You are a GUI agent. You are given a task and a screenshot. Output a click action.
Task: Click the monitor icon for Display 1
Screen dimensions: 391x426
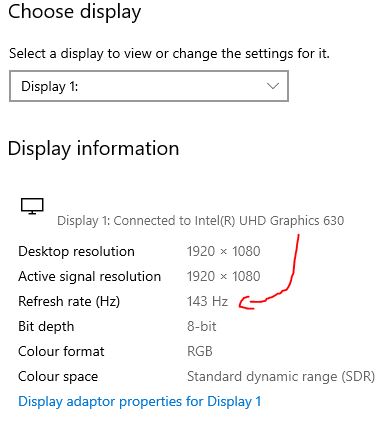coord(32,206)
